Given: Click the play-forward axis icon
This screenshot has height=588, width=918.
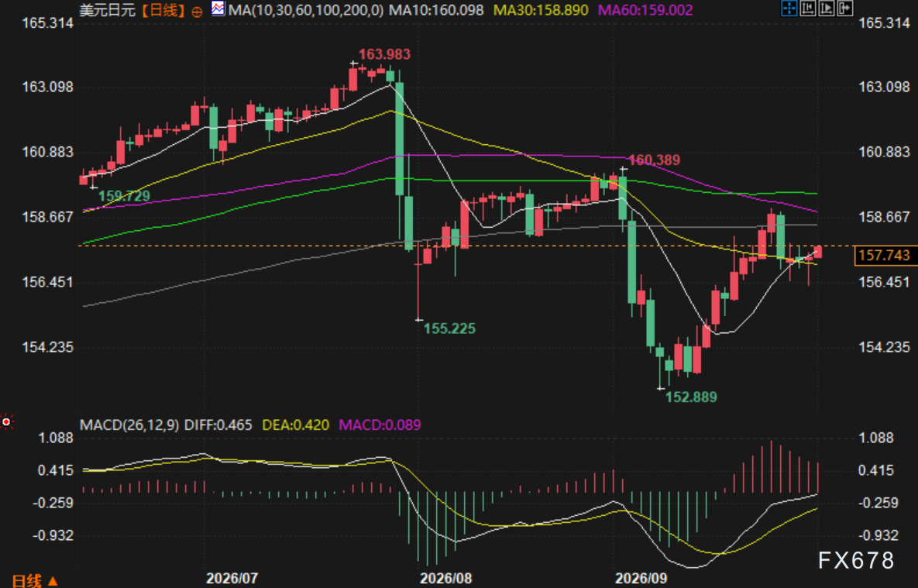Looking at the screenshot, I should [826, 9].
